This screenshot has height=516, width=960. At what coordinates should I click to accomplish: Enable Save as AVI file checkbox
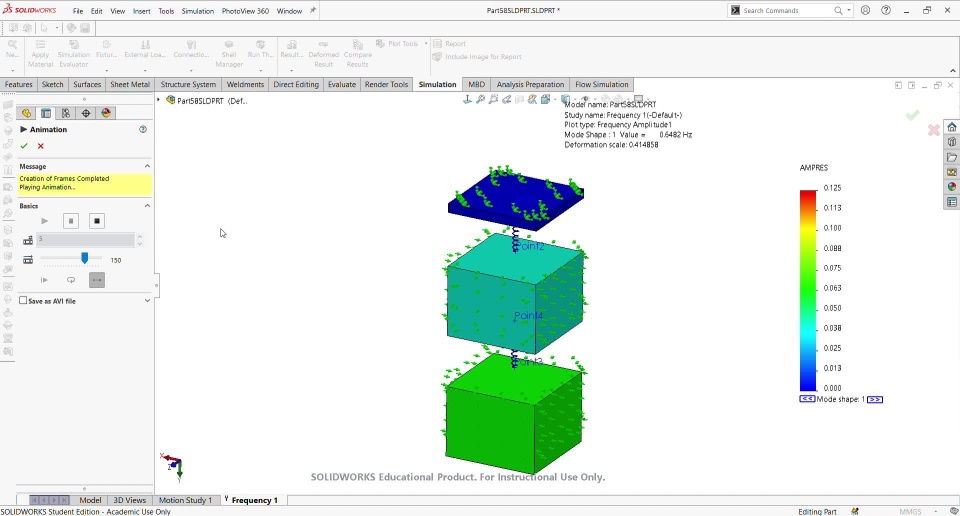click(23, 301)
